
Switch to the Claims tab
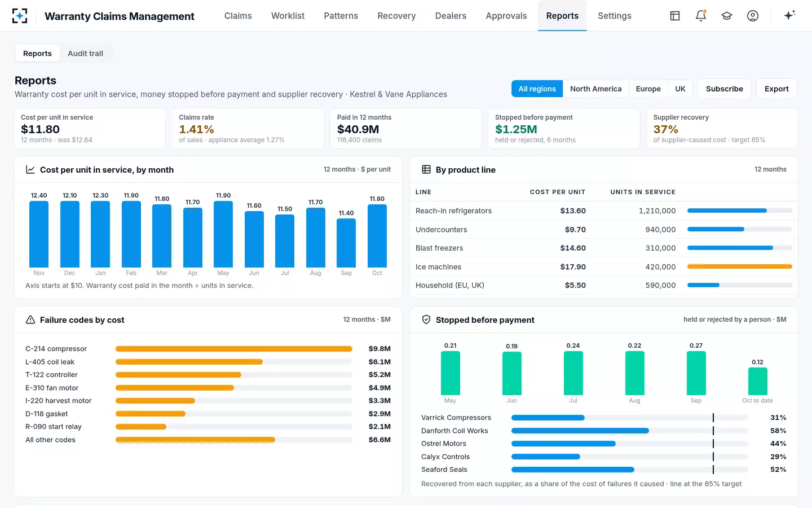[238, 16]
